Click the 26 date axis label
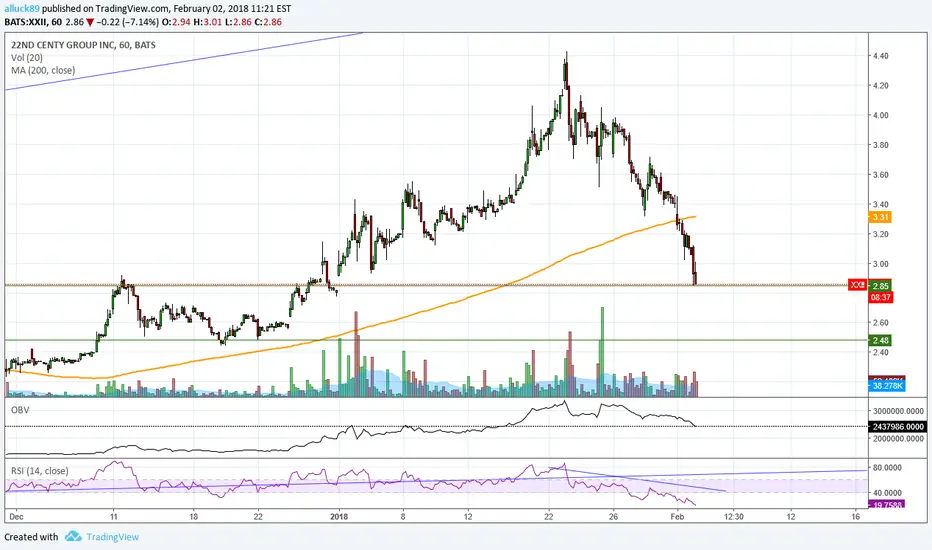 (613, 516)
